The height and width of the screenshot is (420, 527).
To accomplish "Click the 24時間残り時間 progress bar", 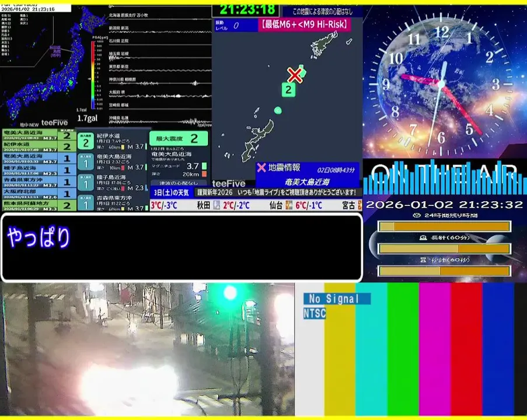I will [x=444, y=226].
